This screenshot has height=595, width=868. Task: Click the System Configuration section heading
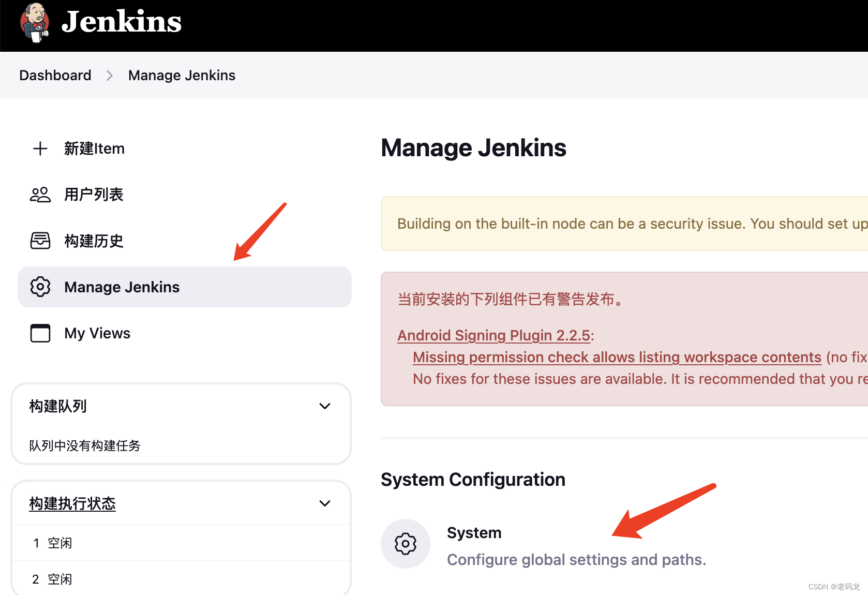tap(473, 480)
